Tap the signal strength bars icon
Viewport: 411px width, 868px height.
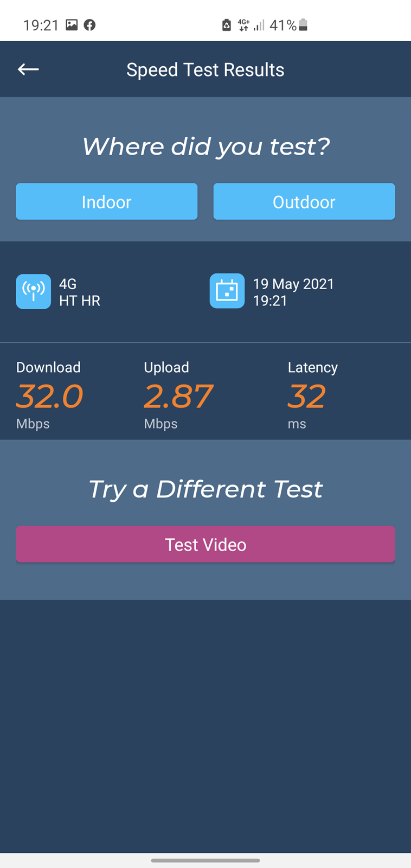pos(259,25)
